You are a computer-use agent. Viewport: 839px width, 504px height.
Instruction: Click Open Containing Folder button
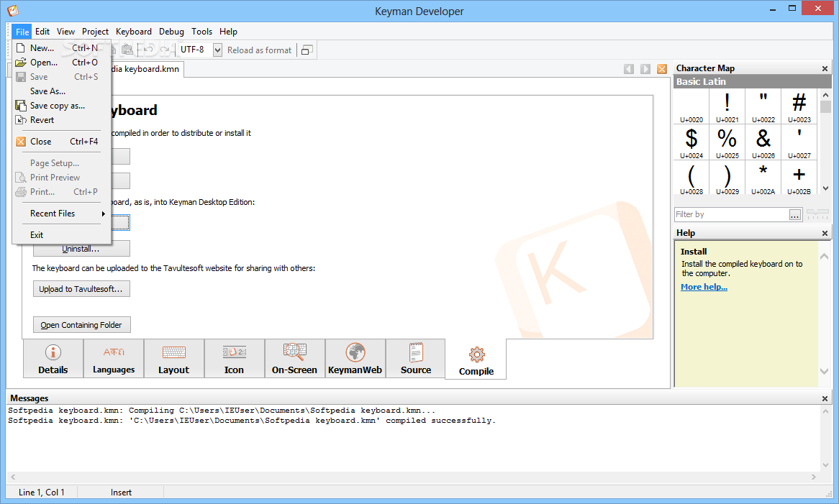pos(82,325)
